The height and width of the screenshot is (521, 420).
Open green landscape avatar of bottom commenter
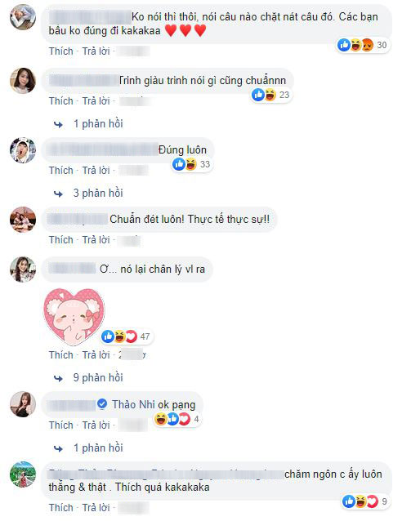tap(23, 474)
